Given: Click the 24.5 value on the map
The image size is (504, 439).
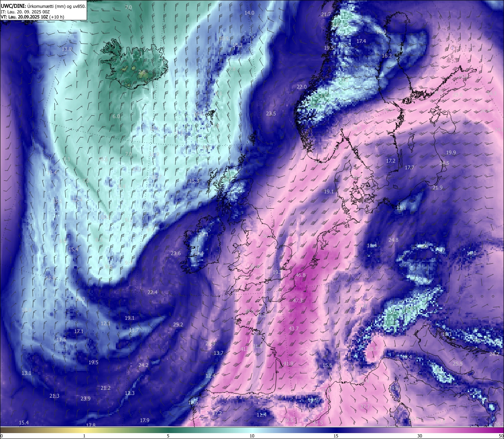Looking at the screenshot, I should tap(444, 163).
